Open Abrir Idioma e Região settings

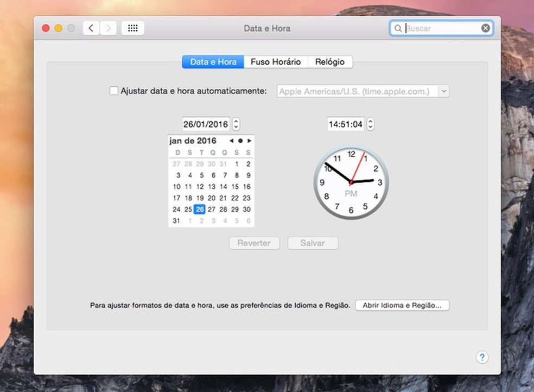coord(402,305)
